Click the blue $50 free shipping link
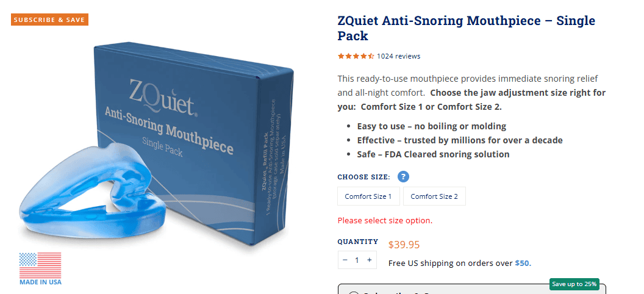Screen dimensions: 644x294 [x=523, y=264]
